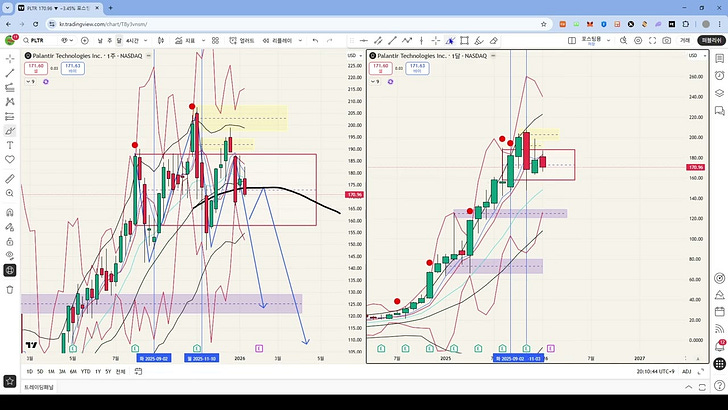Expand right chart USD currency dropdown

click(x=697, y=56)
